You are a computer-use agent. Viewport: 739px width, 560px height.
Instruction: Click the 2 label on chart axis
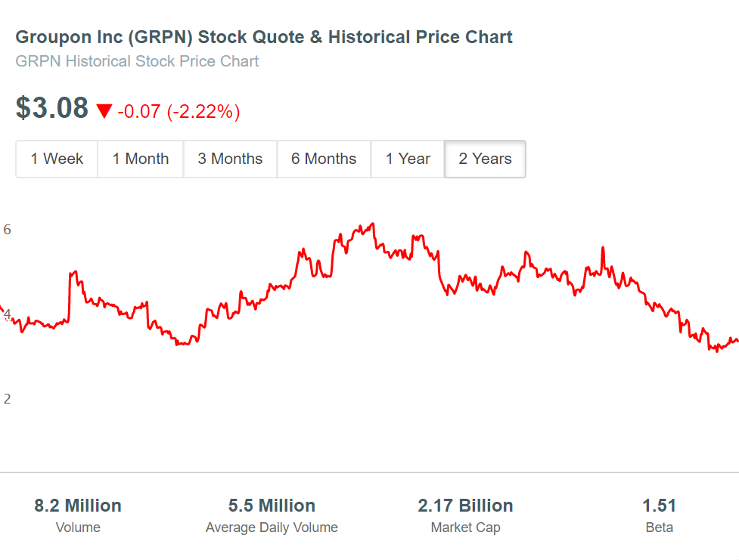[8, 399]
